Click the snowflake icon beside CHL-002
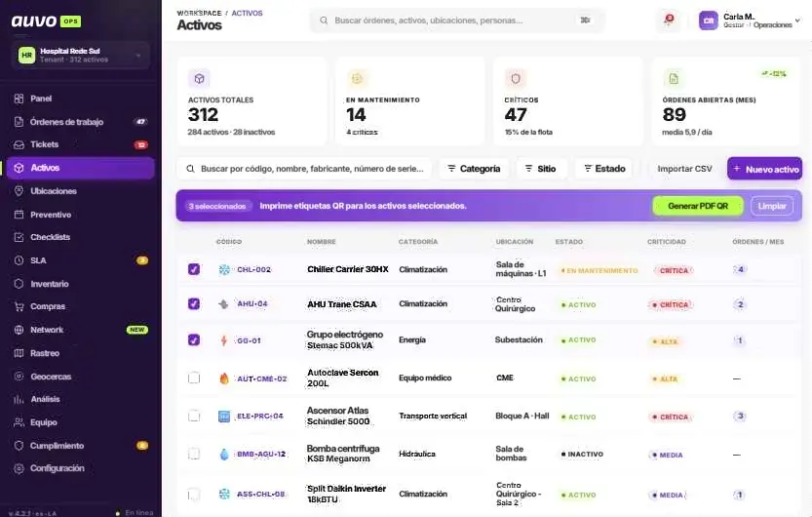The width and height of the screenshot is (812, 517). click(x=224, y=270)
